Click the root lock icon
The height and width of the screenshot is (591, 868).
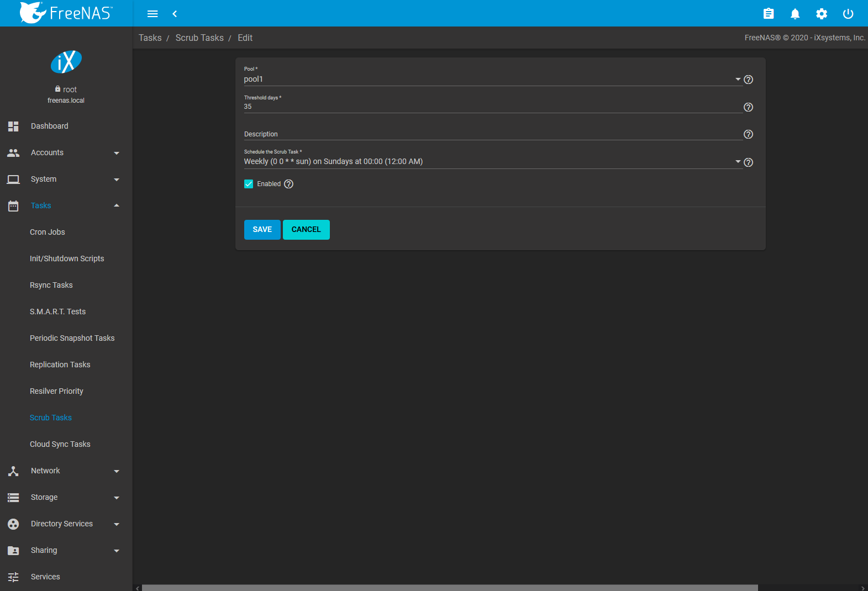tap(57, 89)
